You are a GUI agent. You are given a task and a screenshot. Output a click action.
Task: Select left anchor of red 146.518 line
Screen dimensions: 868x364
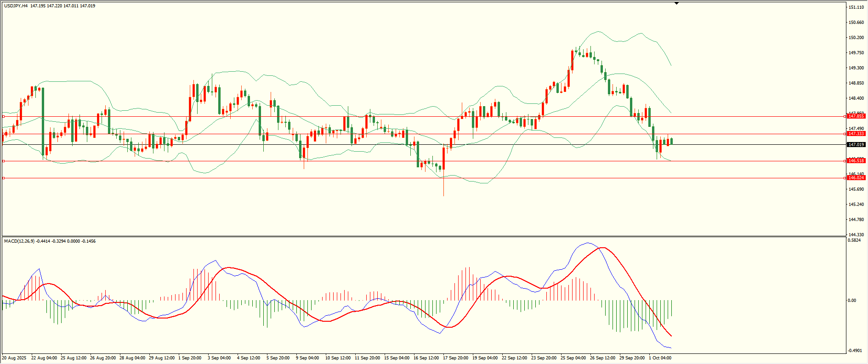pos(4,161)
